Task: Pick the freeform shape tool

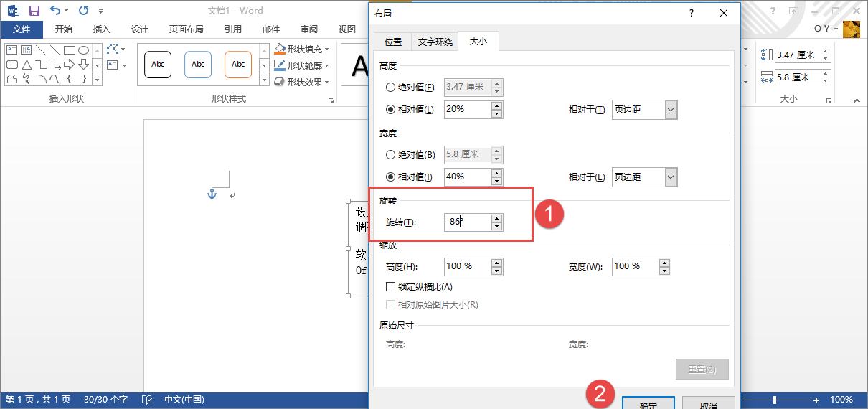Action: 12,79
